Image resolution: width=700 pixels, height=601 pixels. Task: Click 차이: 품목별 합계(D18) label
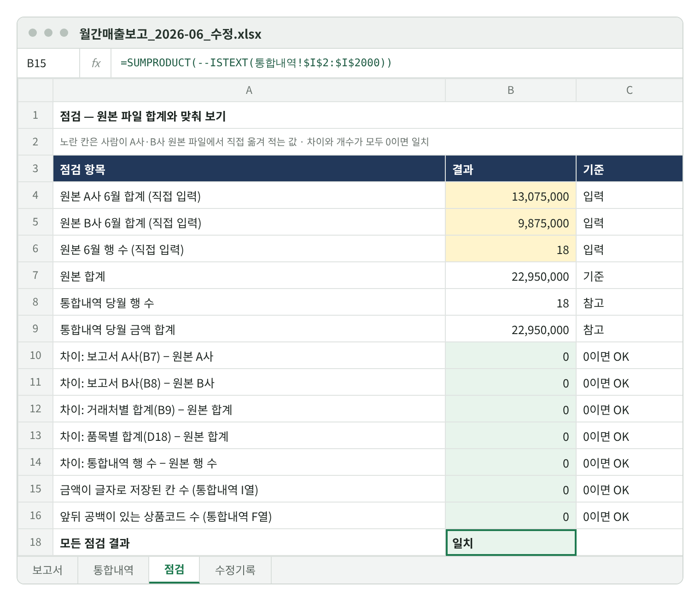click(x=144, y=436)
